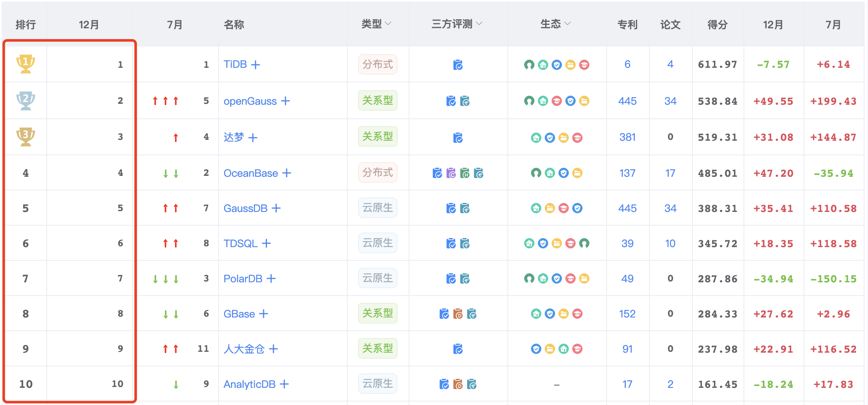This screenshot has width=868, height=405.
Task: Click the plus icon next to TiDB
Action: (255, 65)
